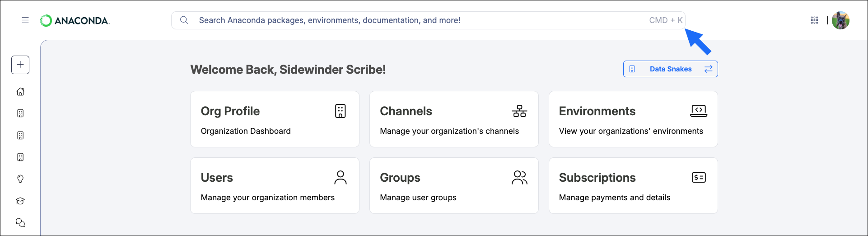The image size is (868, 236).
Task: Open the Environments card
Action: click(633, 119)
